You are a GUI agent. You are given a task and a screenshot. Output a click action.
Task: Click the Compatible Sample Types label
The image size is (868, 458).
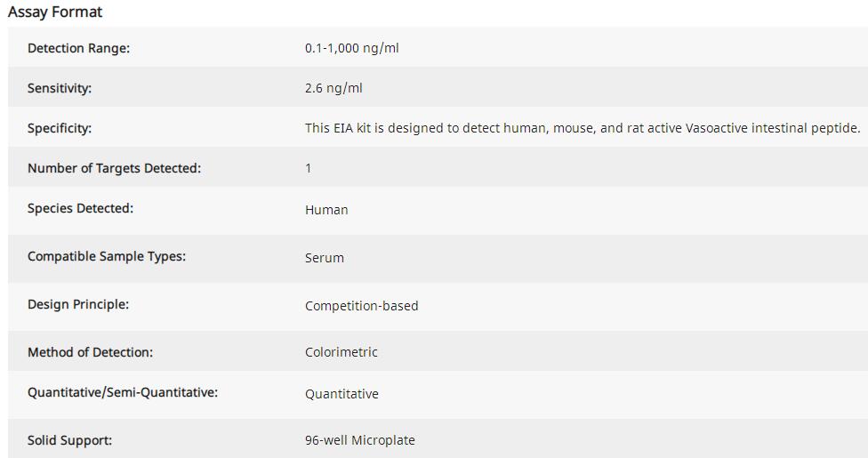[107, 256]
